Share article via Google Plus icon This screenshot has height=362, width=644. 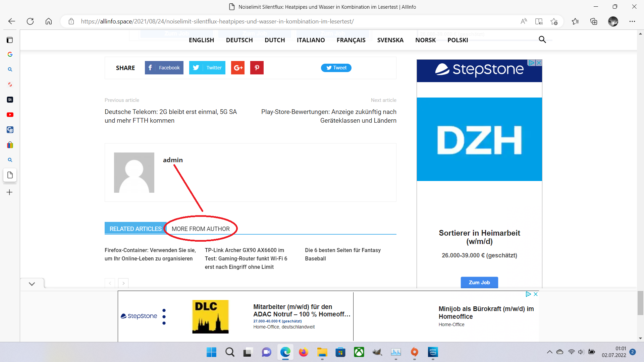pos(238,68)
